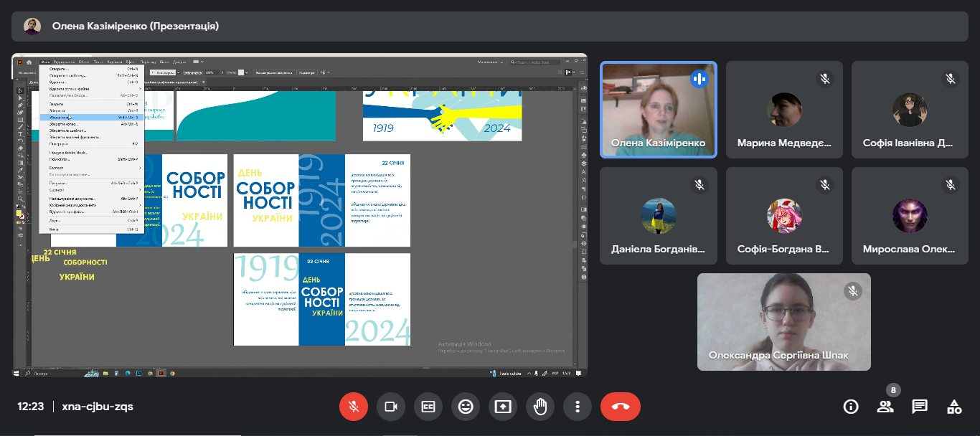Viewport: 980px width, 436px height.
Task: Open more options three-dot menu
Action: click(x=578, y=407)
